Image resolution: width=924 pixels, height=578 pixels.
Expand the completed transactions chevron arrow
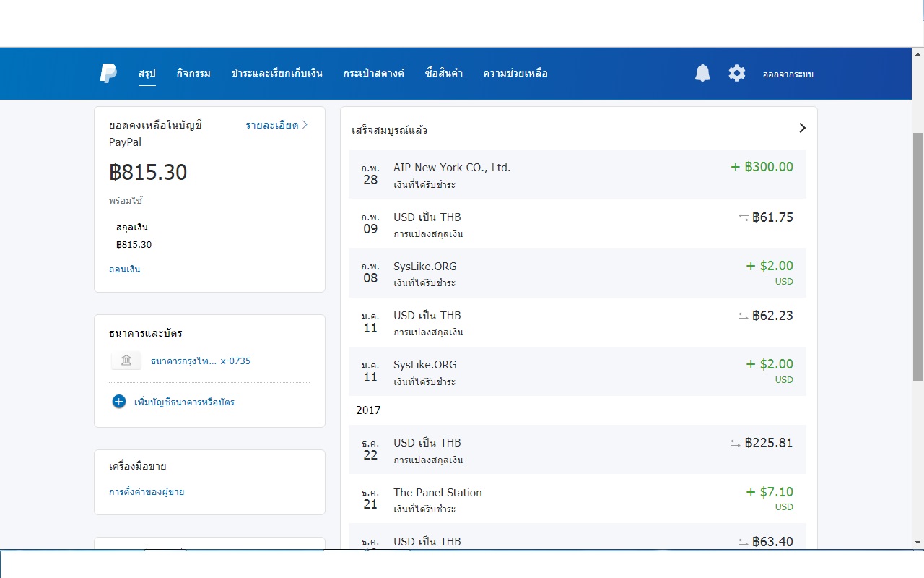tap(802, 128)
